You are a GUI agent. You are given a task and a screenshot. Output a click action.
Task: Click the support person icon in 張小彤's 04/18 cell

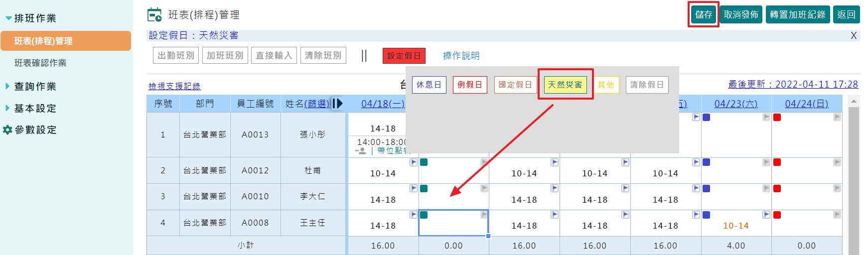[x=360, y=150]
